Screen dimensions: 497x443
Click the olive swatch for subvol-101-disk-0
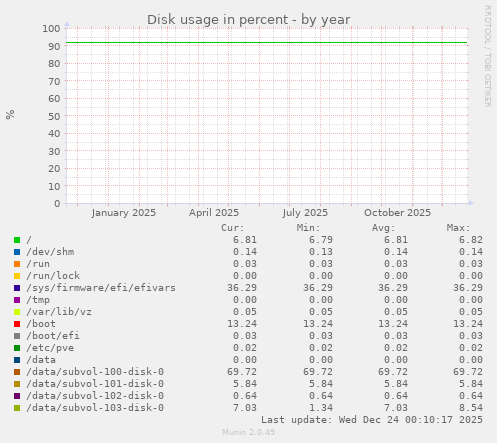click(x=17, y=384)
